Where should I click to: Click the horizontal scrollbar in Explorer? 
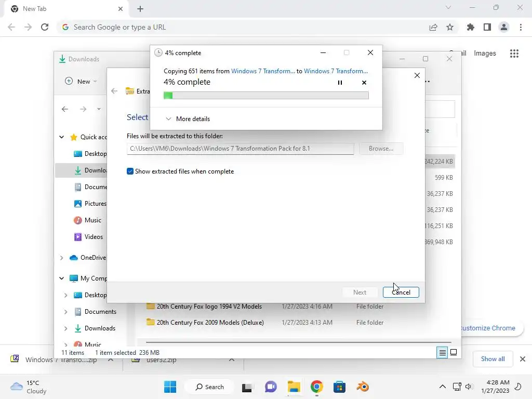click(299, 342)
